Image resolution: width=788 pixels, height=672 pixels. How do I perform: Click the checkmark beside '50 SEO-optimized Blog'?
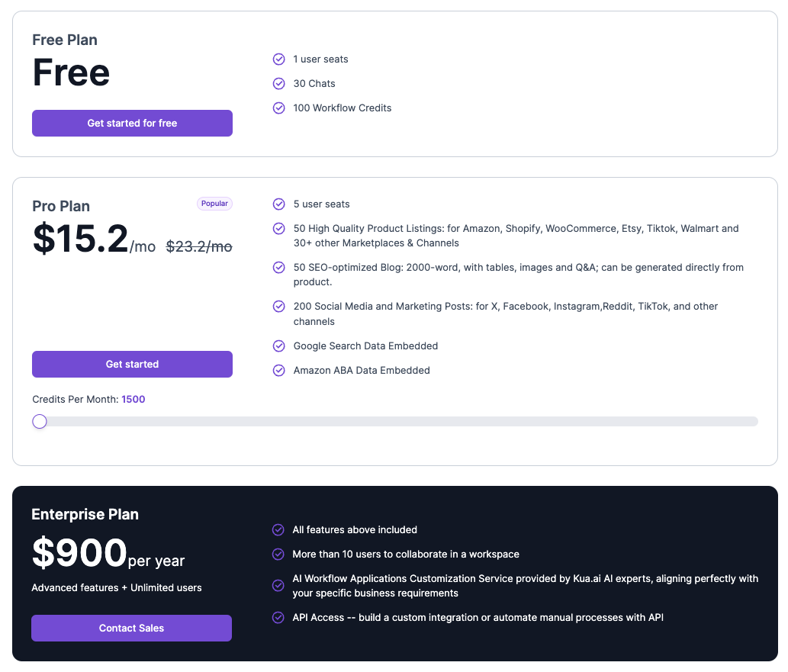click(279, 268)
